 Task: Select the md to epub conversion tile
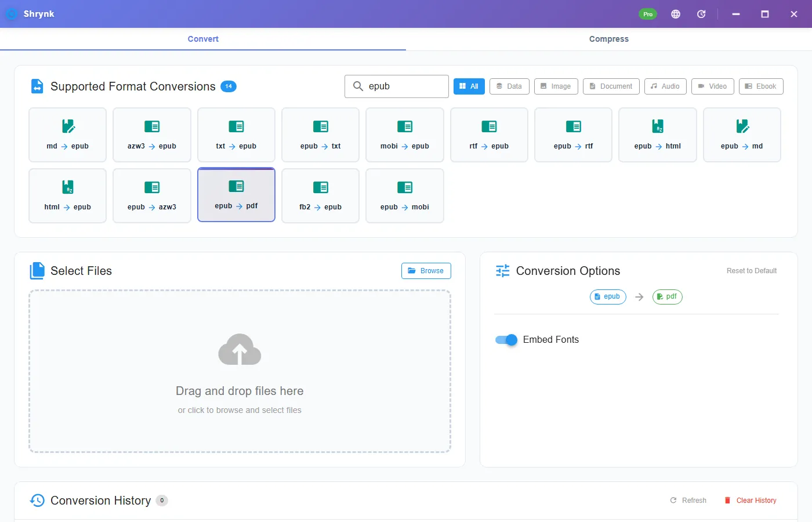(x=67, y=135)
